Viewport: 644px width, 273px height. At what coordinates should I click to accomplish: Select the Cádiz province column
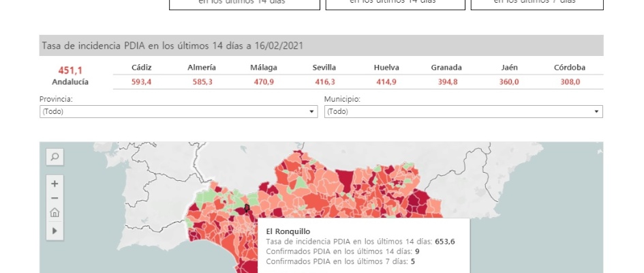click(x=142, y=68)
